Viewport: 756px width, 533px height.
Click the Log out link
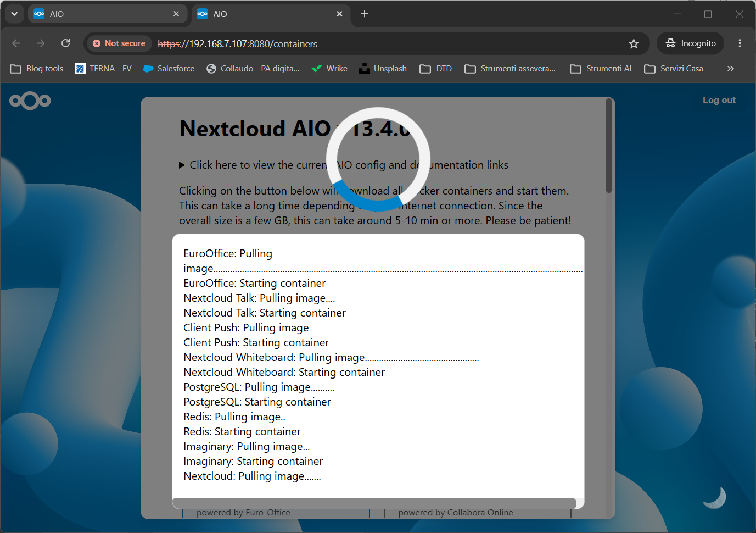pos(719,100)
